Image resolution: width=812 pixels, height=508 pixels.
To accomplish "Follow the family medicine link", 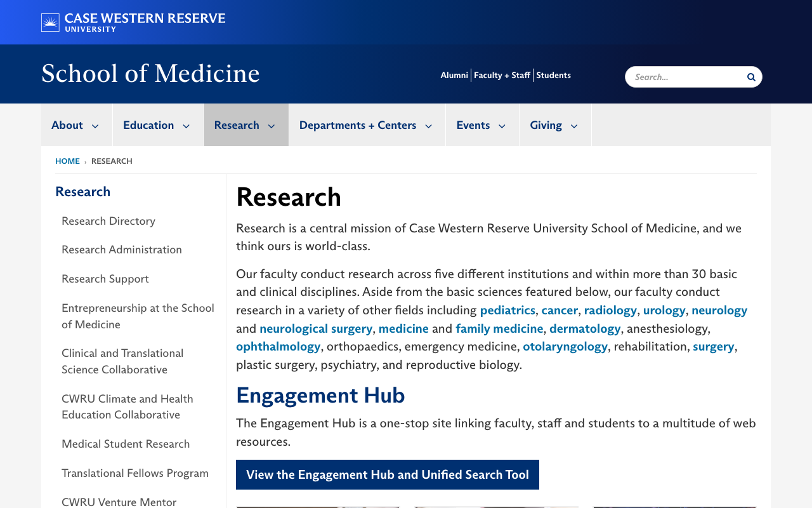I will pos(499,328).
